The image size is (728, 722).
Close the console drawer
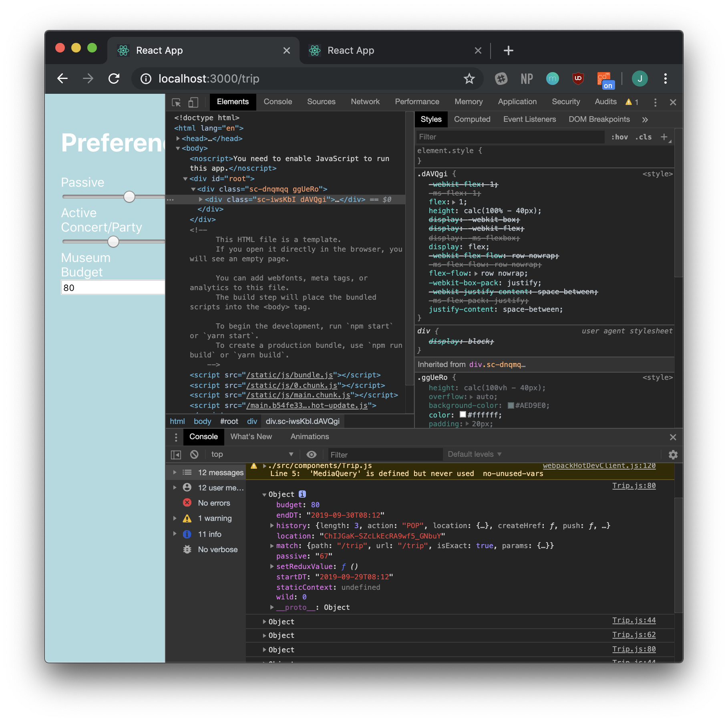point(673,437)
